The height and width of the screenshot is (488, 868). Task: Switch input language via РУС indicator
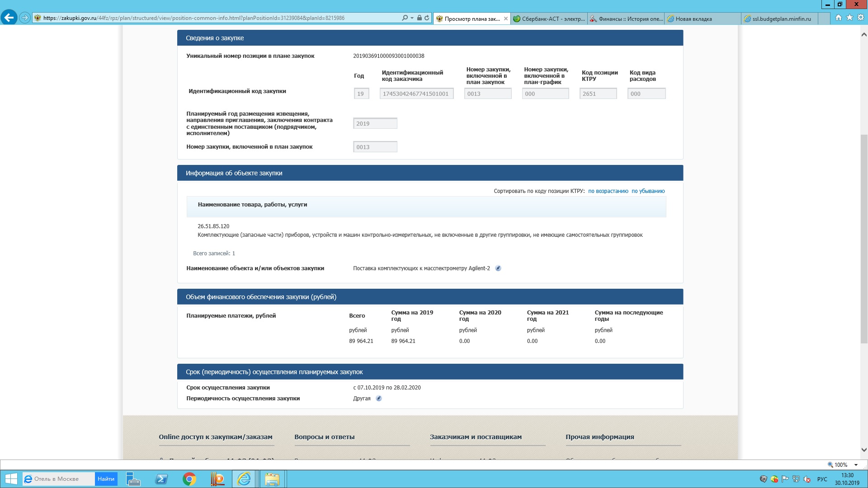(822, 479)
